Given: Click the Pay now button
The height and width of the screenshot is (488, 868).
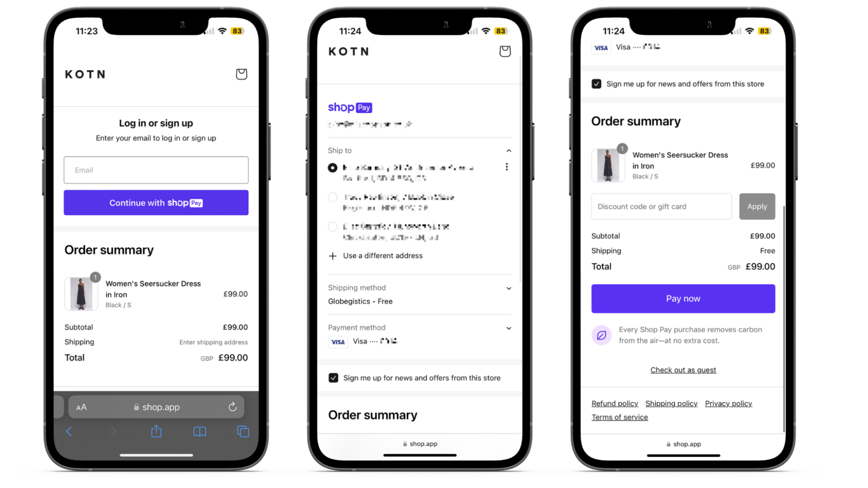Looking at the screenshot, I should point(683,298).
